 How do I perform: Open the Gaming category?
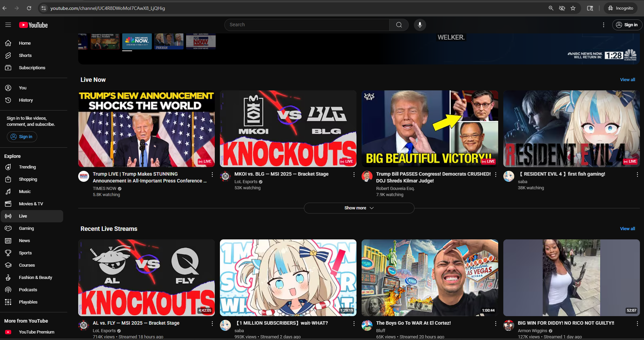[32, 228]
